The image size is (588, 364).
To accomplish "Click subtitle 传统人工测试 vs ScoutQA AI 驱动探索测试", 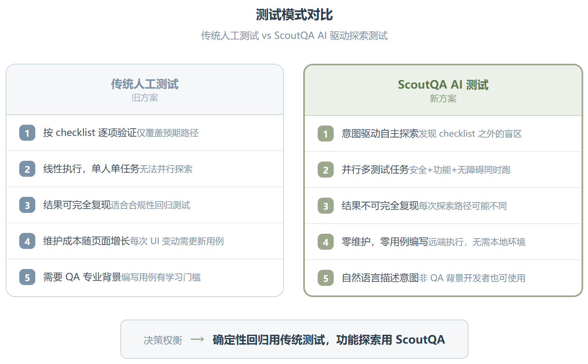I will pos(294,36).
